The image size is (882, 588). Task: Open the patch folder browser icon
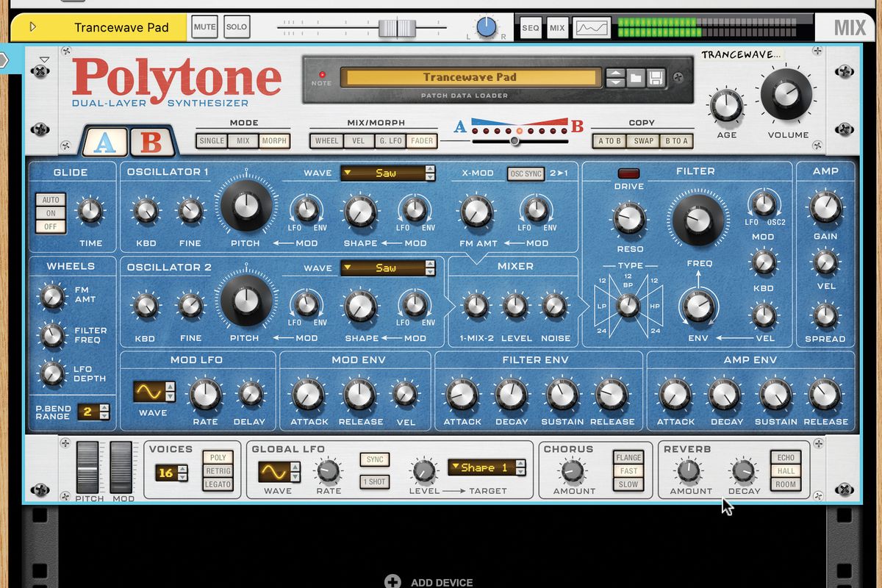pos(637,76)
